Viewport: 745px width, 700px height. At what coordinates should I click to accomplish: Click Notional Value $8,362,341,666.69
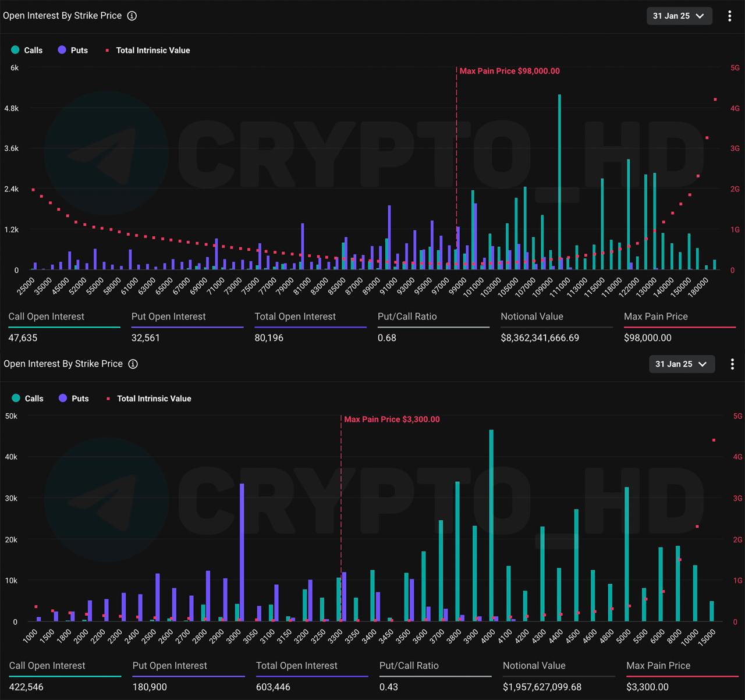tap(540, 337)
